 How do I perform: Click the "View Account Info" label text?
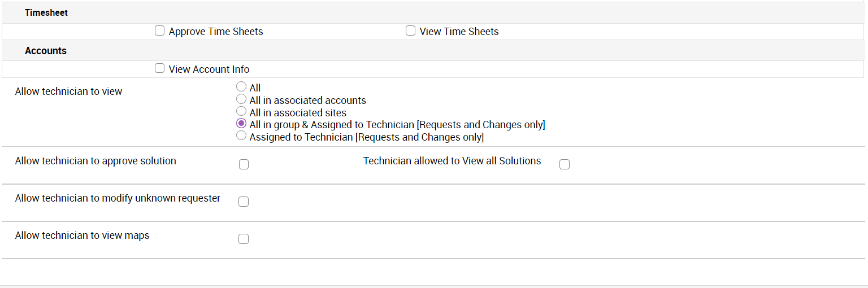[209, 69]
